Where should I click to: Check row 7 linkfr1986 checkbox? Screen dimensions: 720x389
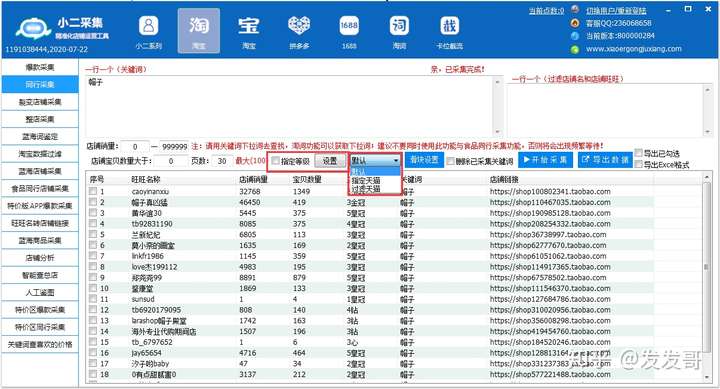click(93, 256)
